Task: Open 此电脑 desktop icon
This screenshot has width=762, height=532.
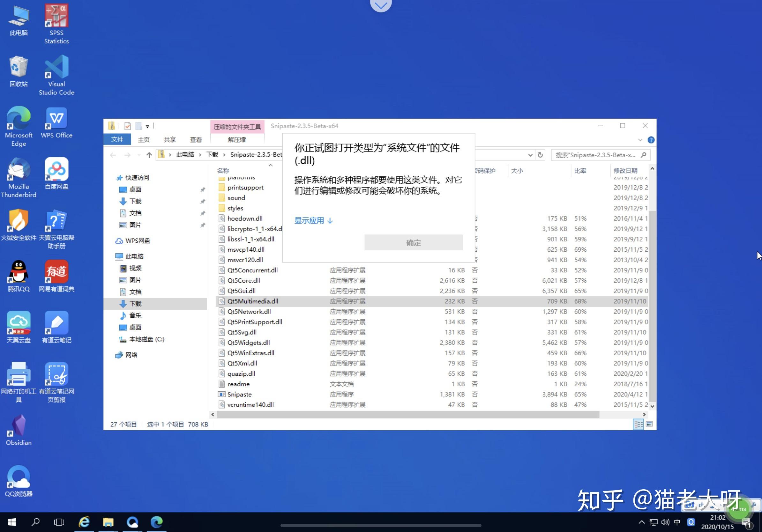Action: [x=19, y=20]
